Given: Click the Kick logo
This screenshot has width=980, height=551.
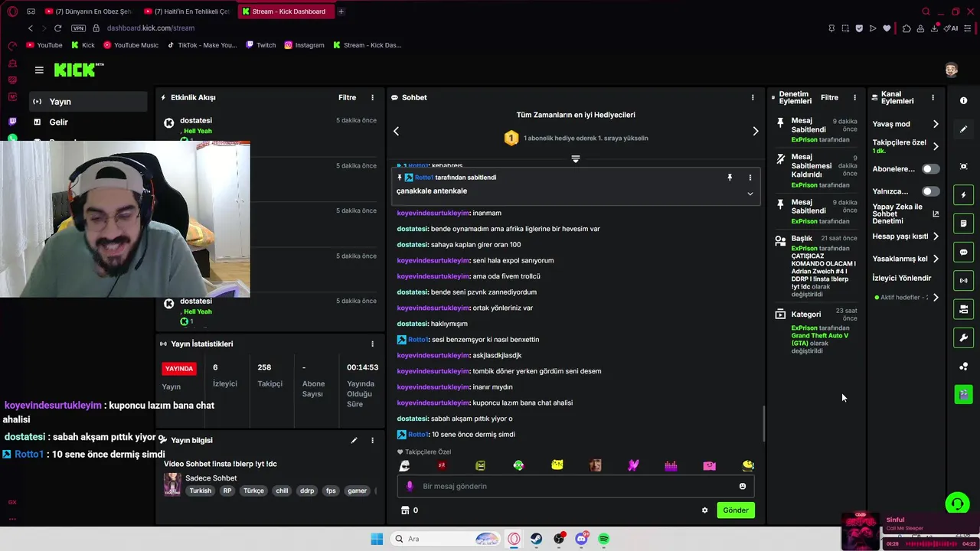Looking at the screenshot, I should (x=78, y=70).
